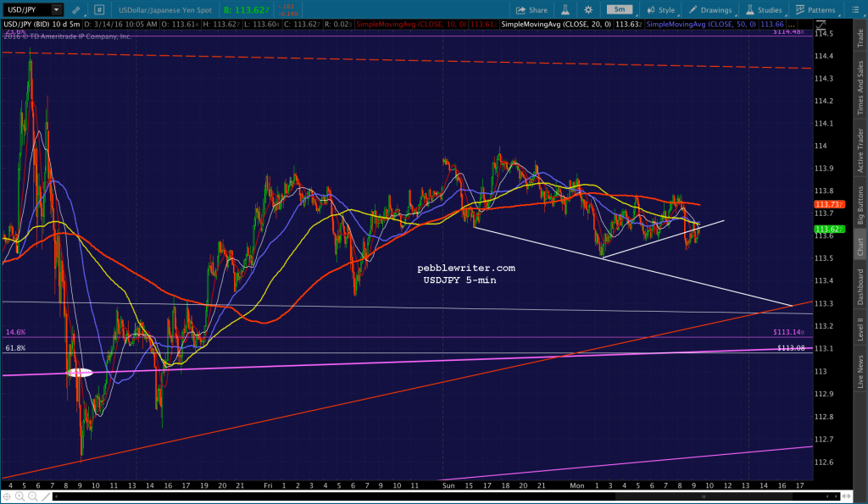Click the crosshair pan icon at bottom left
Viewport: 868px width, 504px height.
[x=7, y=496]
